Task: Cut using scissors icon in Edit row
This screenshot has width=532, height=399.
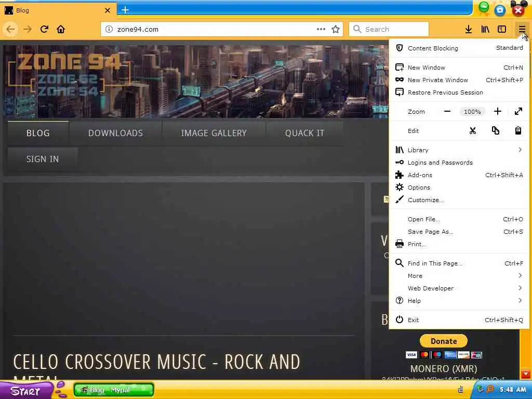Action: coord(473,130)
